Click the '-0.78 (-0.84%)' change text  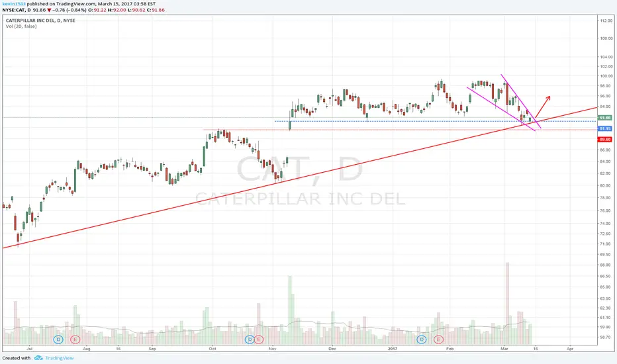click(x=70, y=10)
